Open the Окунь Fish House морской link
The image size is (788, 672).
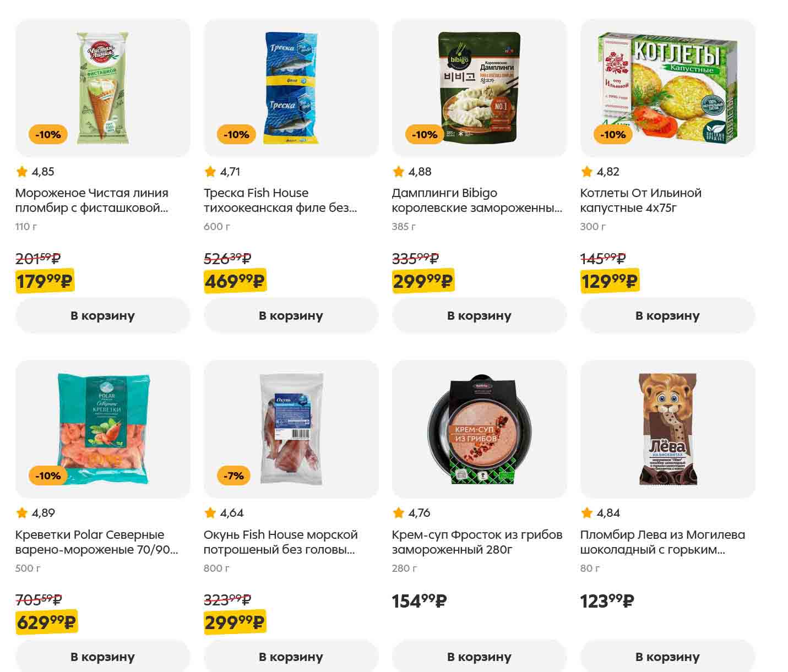[280, 542]
